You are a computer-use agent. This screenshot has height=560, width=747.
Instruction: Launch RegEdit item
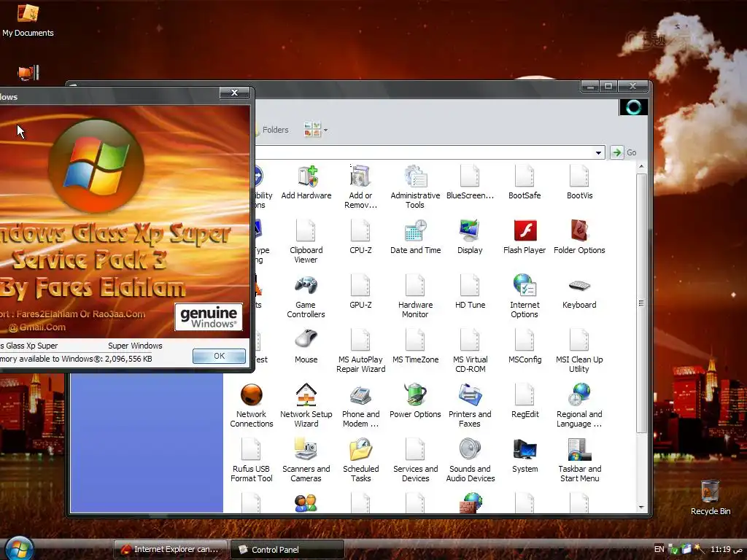point(525,401)
